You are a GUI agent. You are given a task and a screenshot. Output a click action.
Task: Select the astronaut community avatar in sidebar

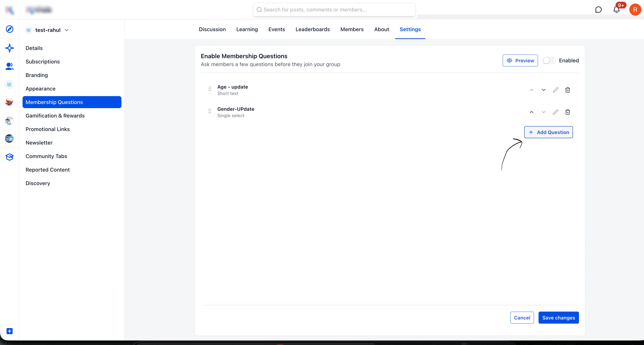point(9,120)
